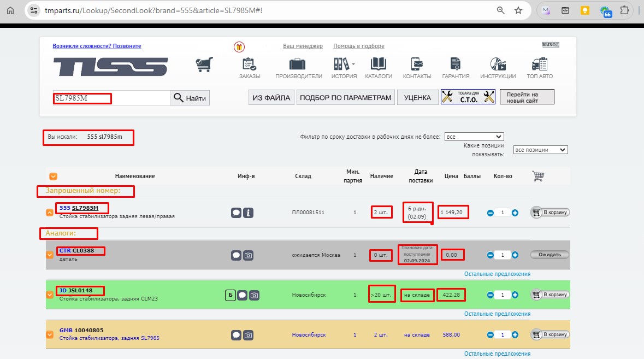
Task: Click Перейти на новый сайт
Action: tap(527, 97)
